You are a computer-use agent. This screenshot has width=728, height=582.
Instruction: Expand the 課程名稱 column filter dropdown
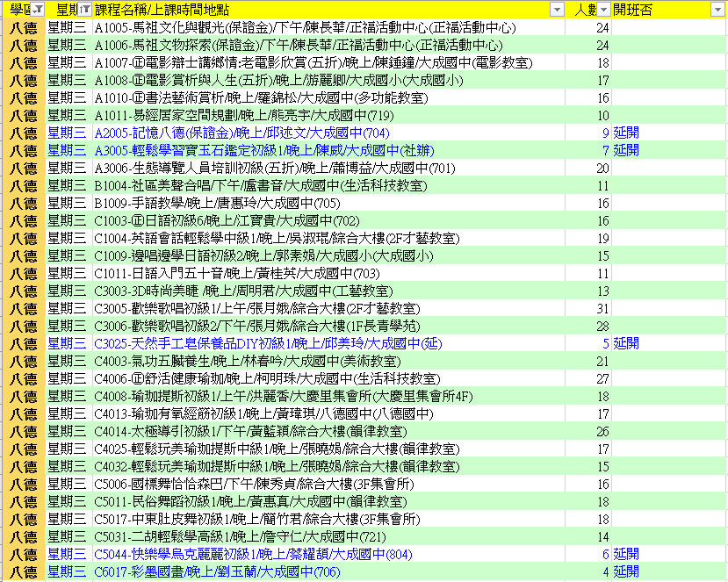coord(557,10)
